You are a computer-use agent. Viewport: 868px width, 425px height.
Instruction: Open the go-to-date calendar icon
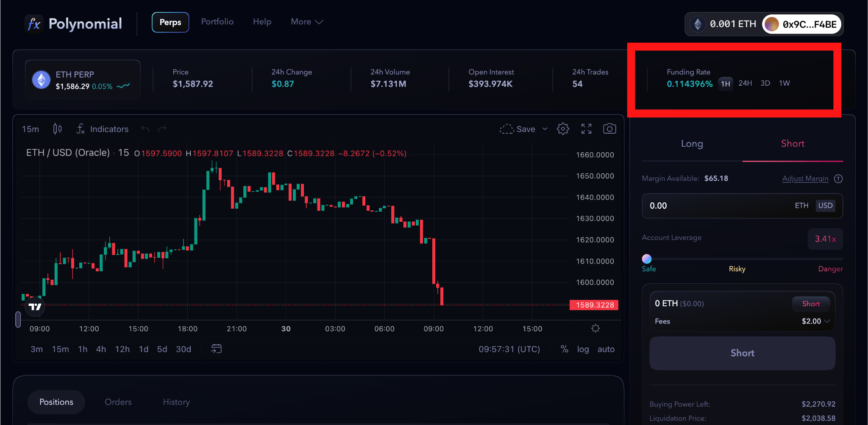tap(216, 349)
